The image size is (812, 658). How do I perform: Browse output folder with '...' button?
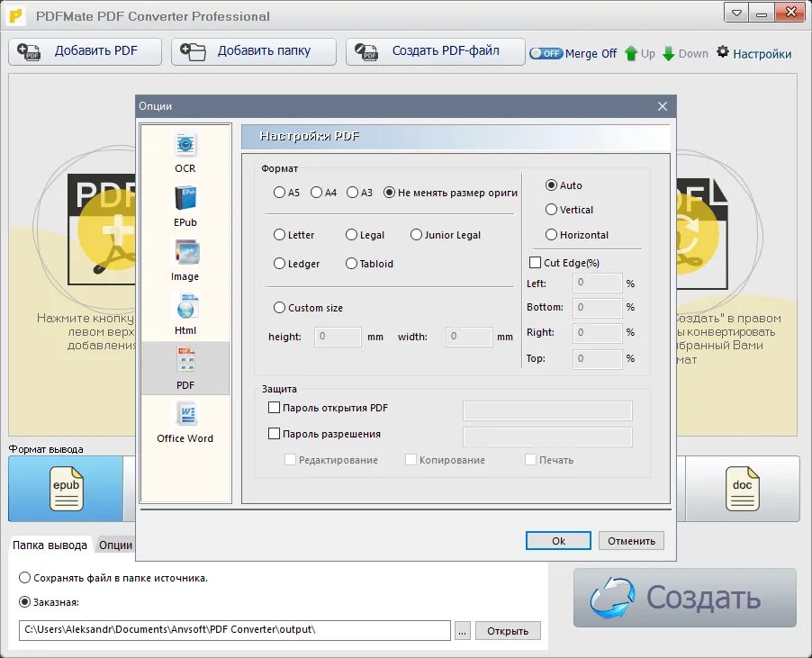[463, 631]
